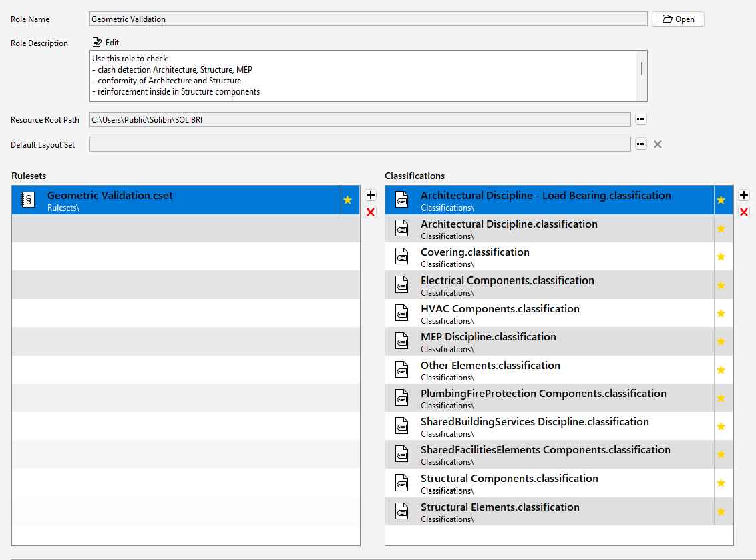Click the Open role button
This screenshot has width=756, height=560.
pos(678,19)
